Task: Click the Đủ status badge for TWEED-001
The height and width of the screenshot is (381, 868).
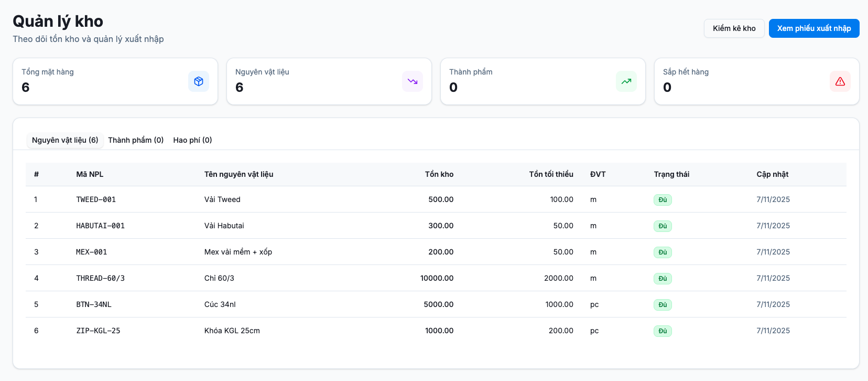Action: 663,200
